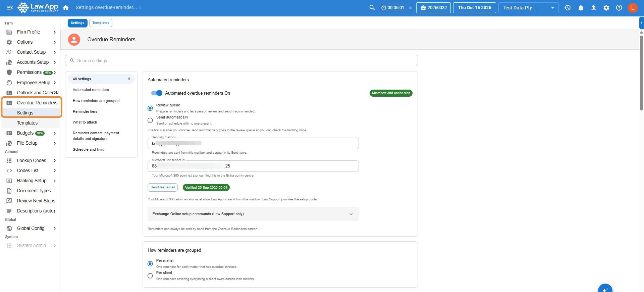
Task: Open the search magnifier in top bar
Action: pyautogui.click(x=372, y=8)
